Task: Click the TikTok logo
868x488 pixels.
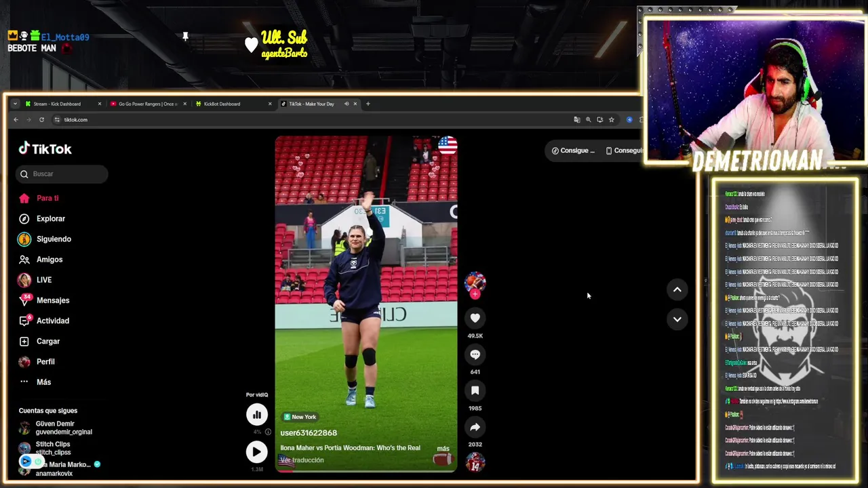Action: (x=45, y=148)
